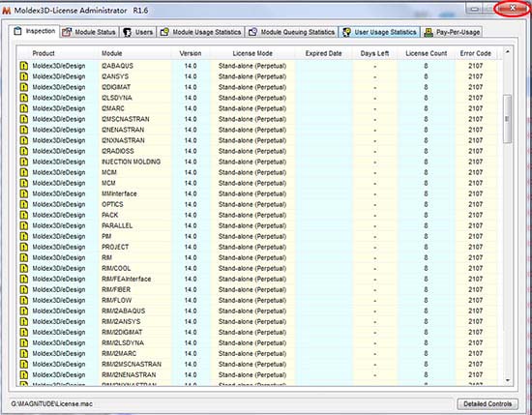Click the license icon of PACK row
The height and width of the screenshot is (415, 532).
[24, 215]
